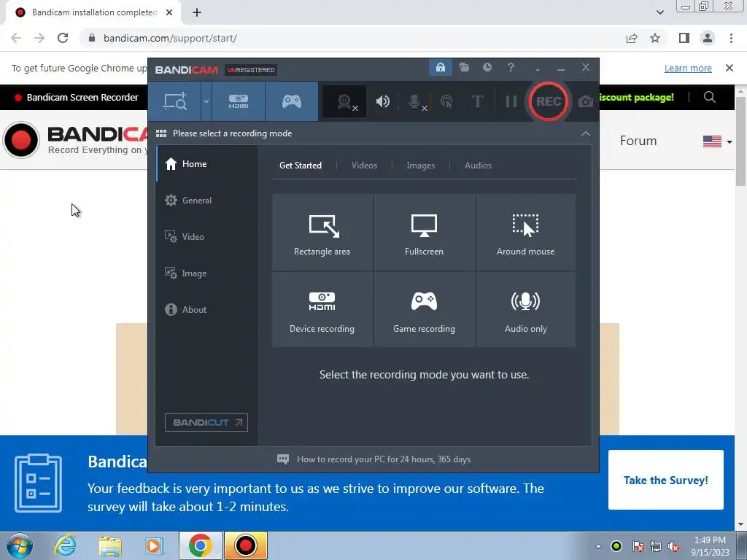This screenshot has width=747, height=560.
Task: Toggle the microphone icon in toolbar
Action: 417,101
